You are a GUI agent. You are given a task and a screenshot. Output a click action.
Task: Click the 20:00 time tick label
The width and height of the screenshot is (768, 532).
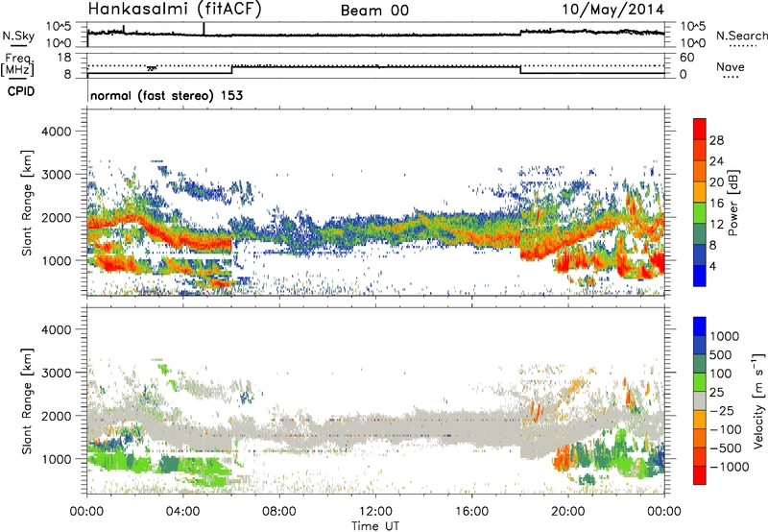coord(567,512)
